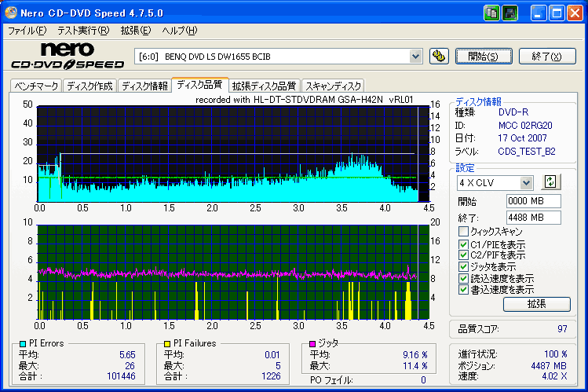Click the refresh speed list icon
The height and width of the screenshot is (392, 588).
[550, 182]
